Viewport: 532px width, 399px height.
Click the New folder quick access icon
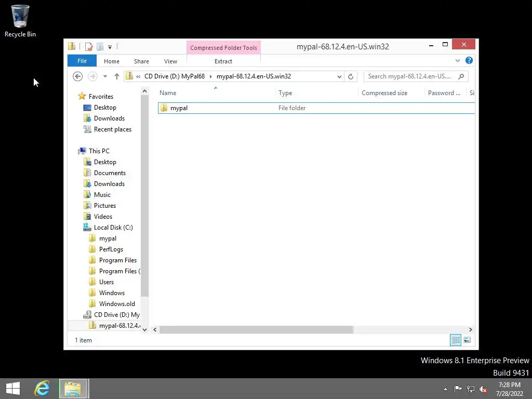(x=100, y=46)
